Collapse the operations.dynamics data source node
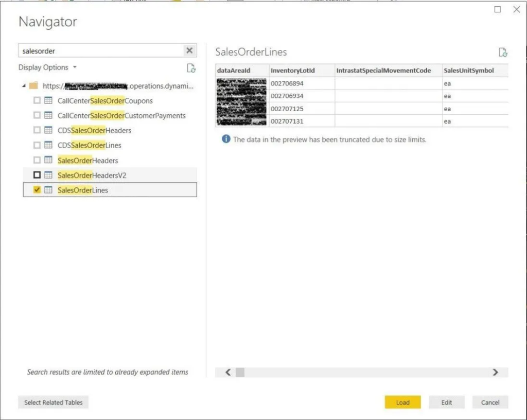This screenshot has height=420, width=527. click(24, 85)
